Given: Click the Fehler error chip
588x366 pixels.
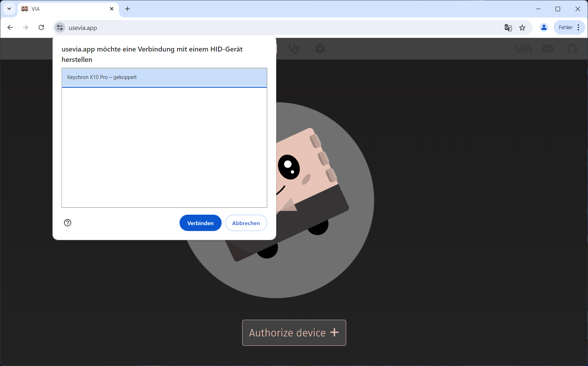Looking at the screenshot, I should (566, 27).
